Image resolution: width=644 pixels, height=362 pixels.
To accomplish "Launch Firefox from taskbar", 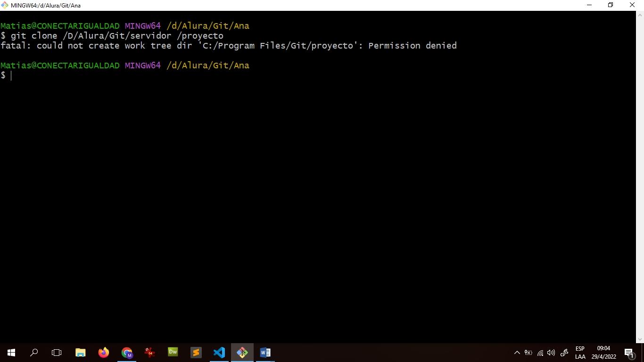I will click(104, 352).
